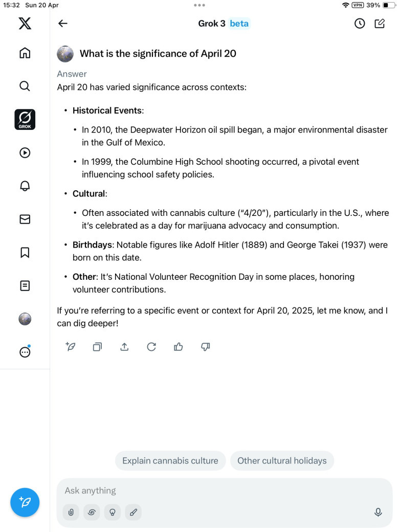Open chat history clock icon
Image resolution: width=399 pixels, height=532 pixels.
tap(360, 24)
